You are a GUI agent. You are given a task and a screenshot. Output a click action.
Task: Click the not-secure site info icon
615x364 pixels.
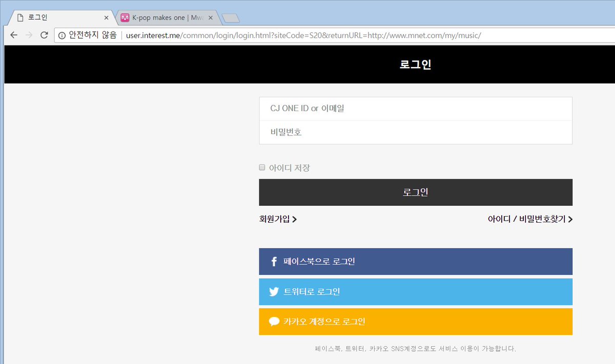pos(62,35)
